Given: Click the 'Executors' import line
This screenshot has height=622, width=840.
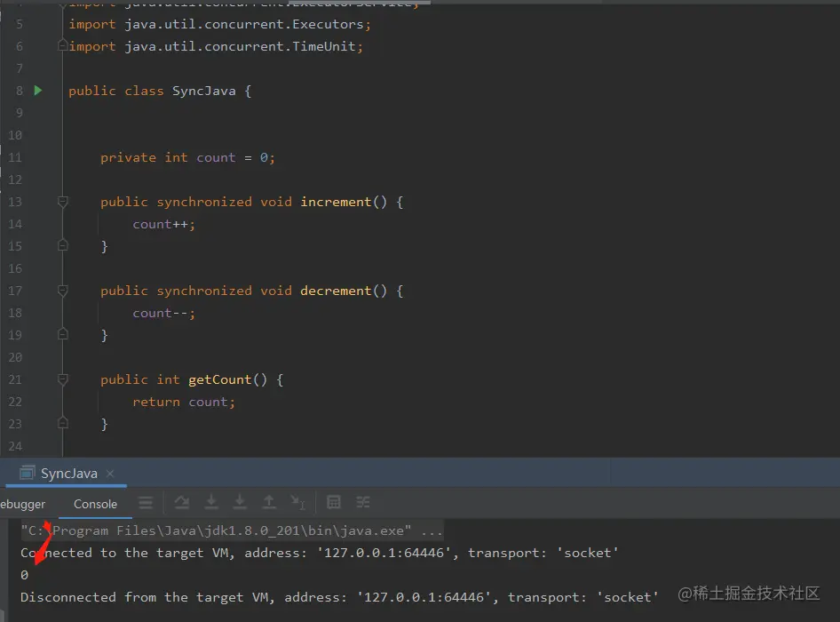Looking at the screenshot, I should point(219,25).
